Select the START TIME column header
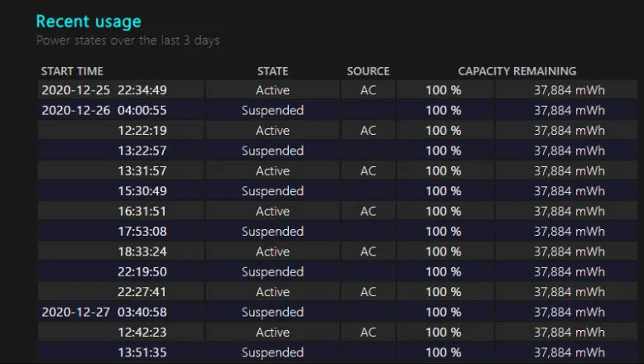 (x=72, y=71)
